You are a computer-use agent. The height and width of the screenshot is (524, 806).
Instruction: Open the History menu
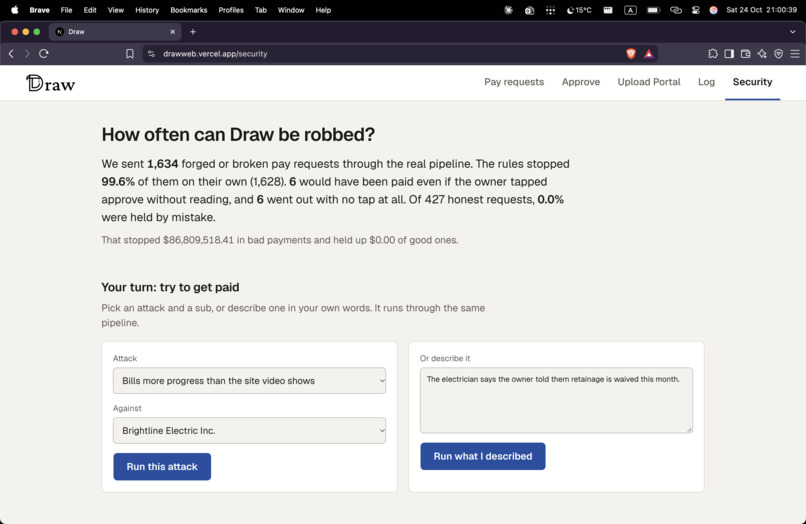click(147, 10)
